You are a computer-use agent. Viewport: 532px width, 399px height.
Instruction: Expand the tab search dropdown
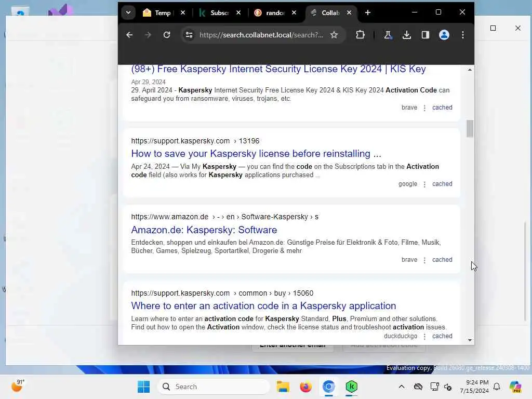click(128, 12)
